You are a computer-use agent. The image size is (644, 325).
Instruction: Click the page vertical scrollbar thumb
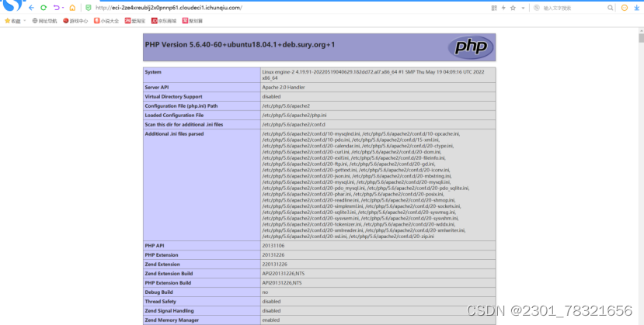click(x=641, y=38)
